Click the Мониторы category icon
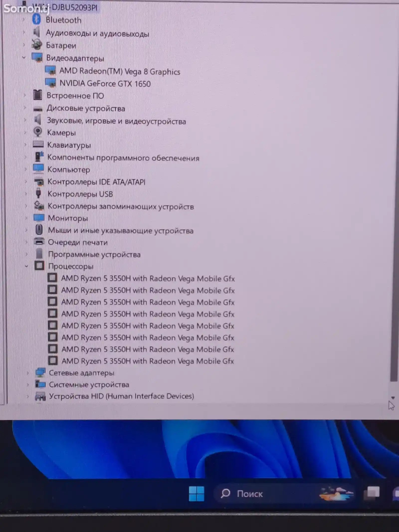The image size is (399, 532). pyautogui.click(x=39, y=218)
